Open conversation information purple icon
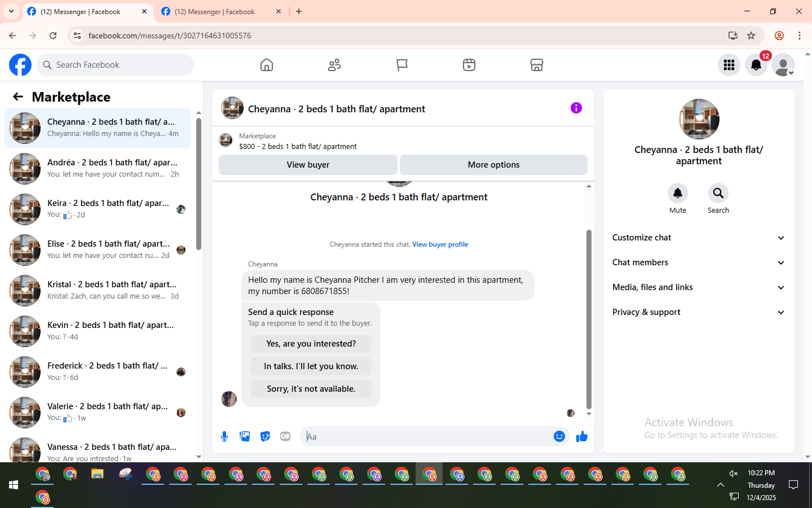This screenshot has width=812, height=508. pyautogui.click(x=576, y=108)
